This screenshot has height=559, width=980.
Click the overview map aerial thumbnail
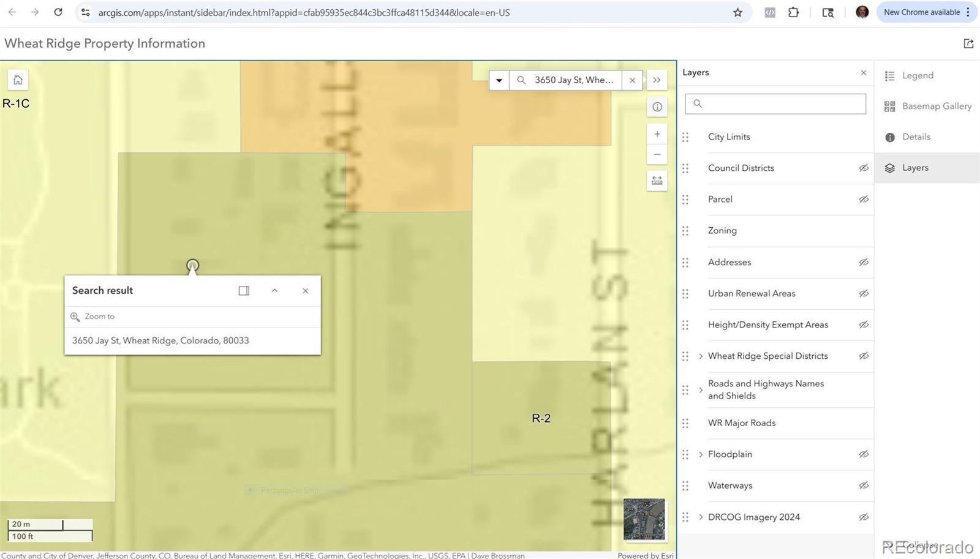tap(644, 519)
